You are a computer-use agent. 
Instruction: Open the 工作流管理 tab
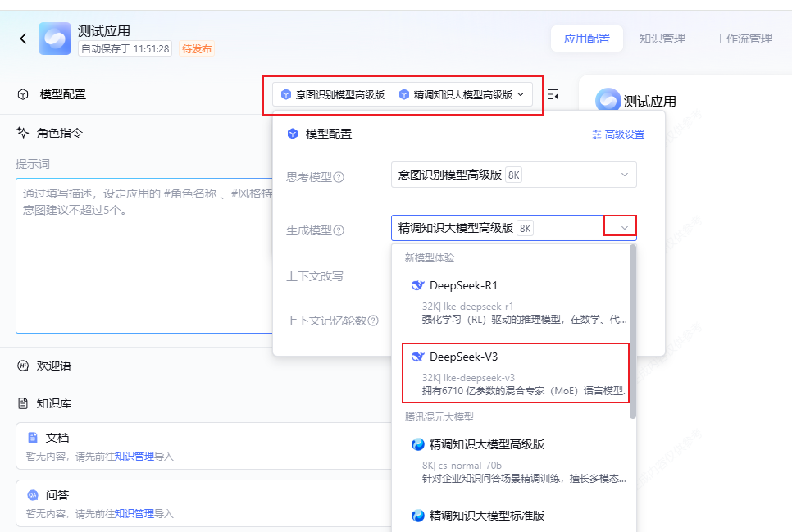pyautogui.click(x=743, y=39)
